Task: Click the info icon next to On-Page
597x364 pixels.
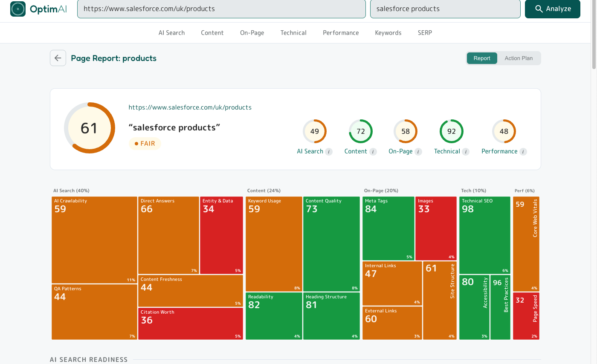Action: 418,152
